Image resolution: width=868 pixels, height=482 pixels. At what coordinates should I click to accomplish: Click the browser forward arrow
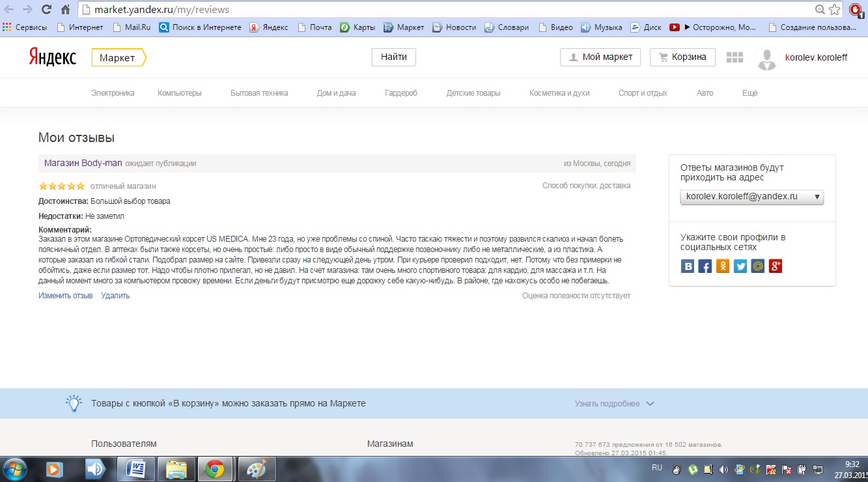point(27,10)
